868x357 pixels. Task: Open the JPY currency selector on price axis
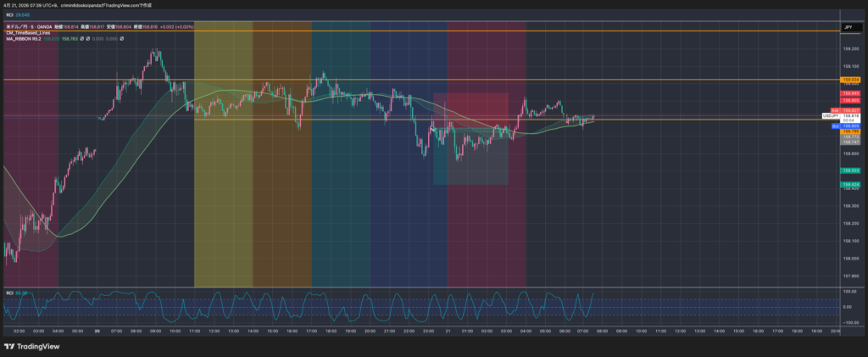click(x=849, y=28)
